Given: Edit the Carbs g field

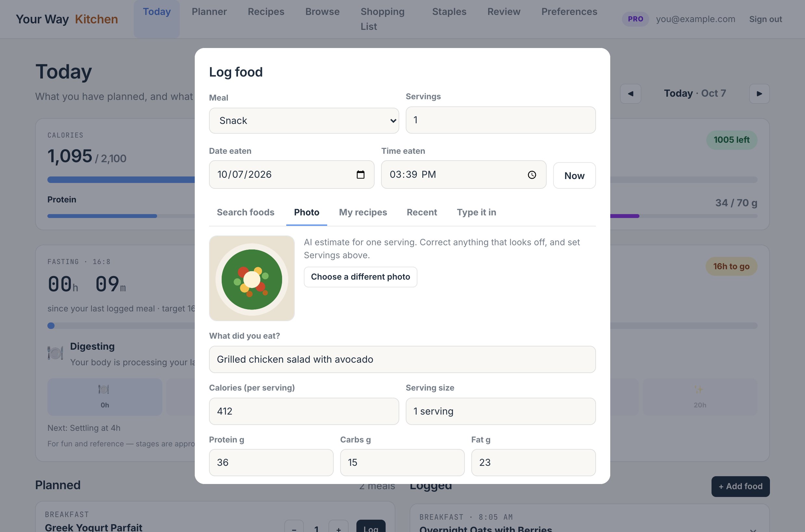Looking at the screenshot, I should [402, 463].
